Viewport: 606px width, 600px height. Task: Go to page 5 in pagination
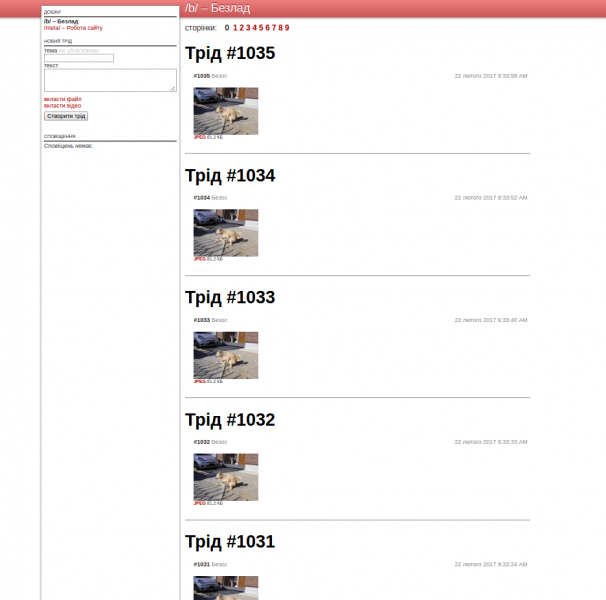coord(261,28)
